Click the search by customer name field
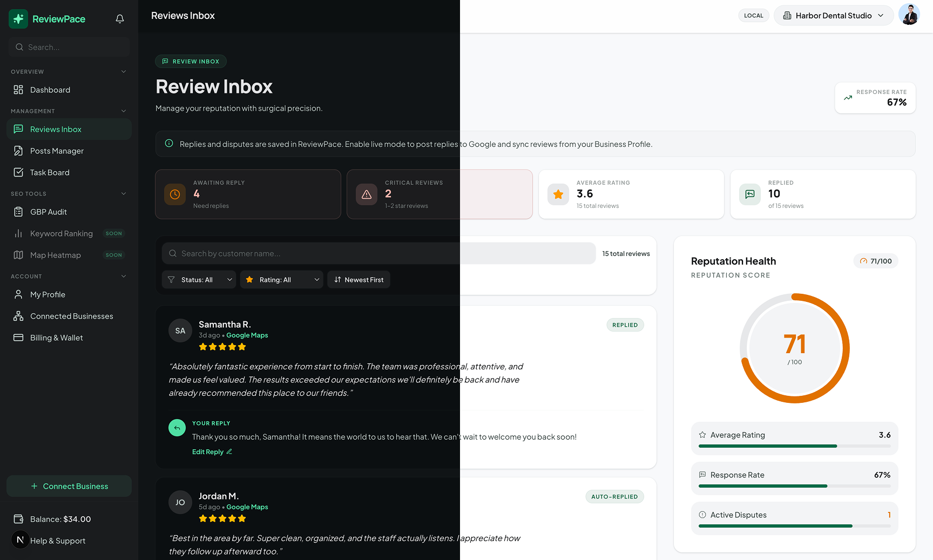Image resolution: width=933 pixels, height=560 pixels. click(378, 253)
